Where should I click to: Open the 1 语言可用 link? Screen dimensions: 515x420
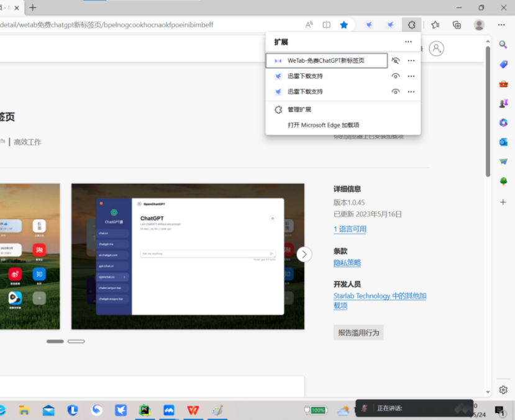pos(350,229)
